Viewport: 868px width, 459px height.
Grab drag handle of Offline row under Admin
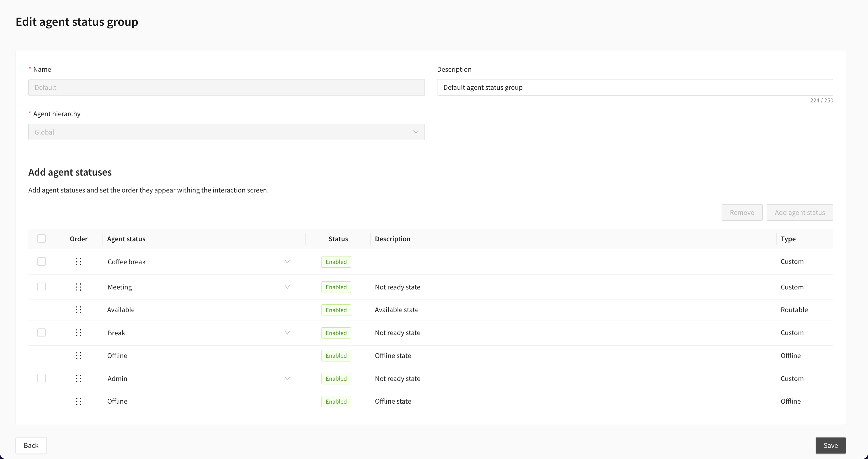pos(79,401)
